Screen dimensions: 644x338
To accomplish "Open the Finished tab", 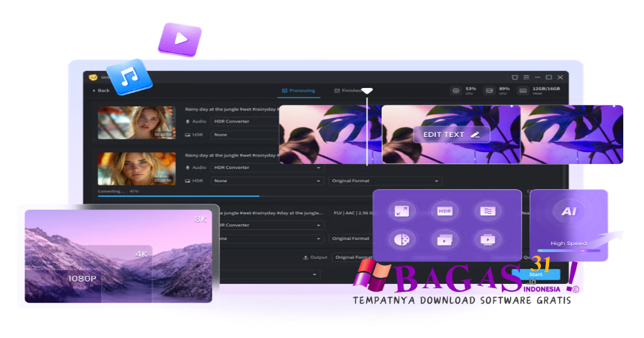I will (348, 90).
